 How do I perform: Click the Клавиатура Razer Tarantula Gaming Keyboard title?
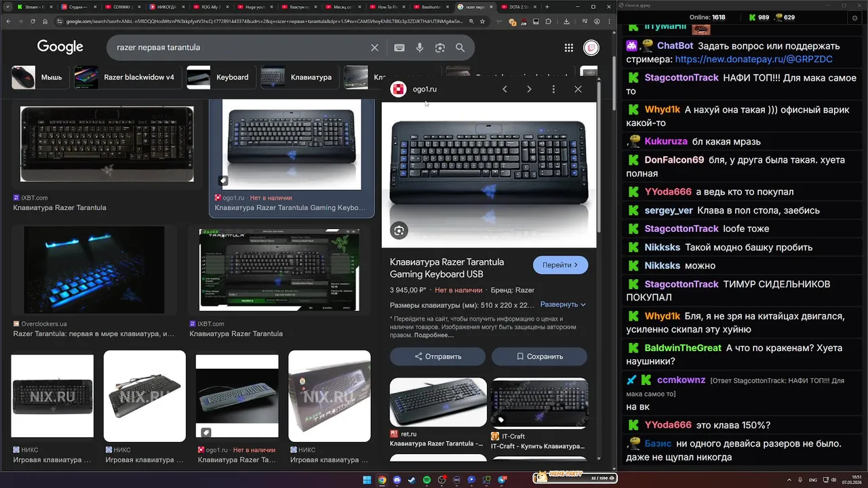(447, 268)
